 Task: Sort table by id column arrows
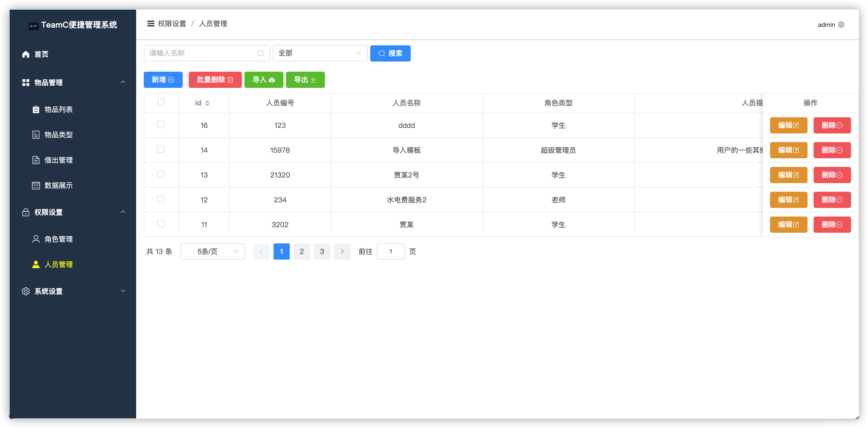point(207,103)
